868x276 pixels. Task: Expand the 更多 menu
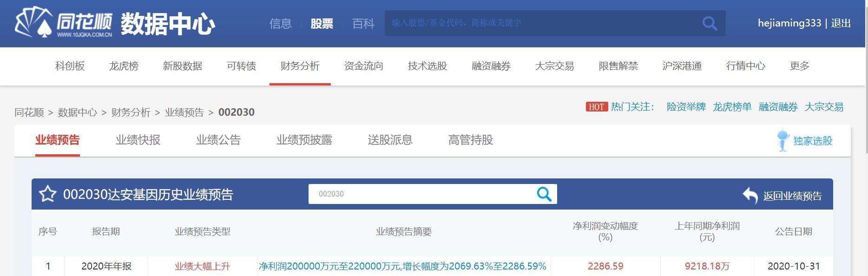(800, 66)
